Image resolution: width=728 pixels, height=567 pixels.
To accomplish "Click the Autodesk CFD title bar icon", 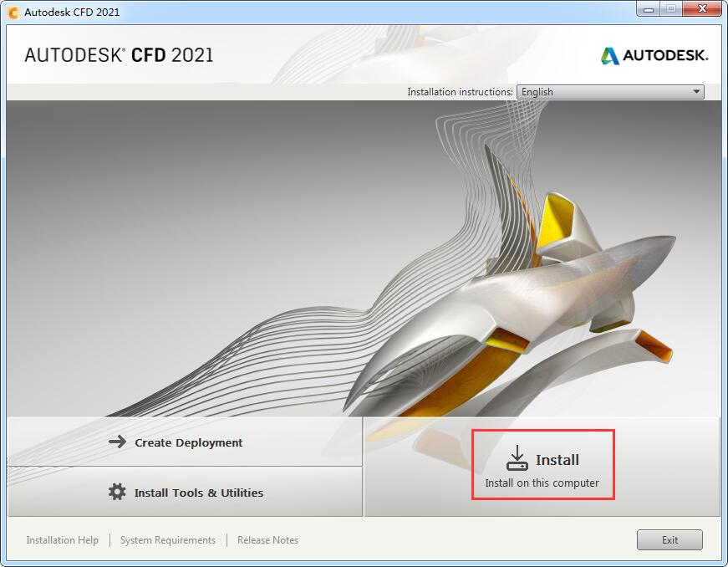I will click(13, 13).
